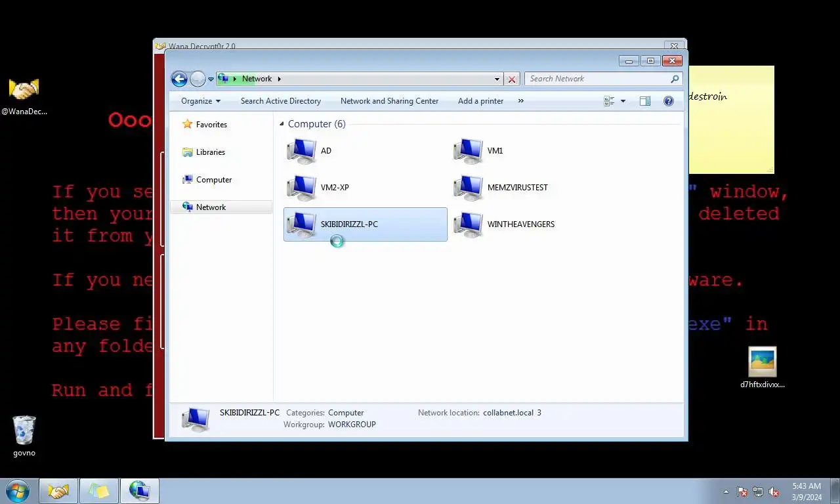This screenshot has width=840, height=504.
Task: Click the yellow sticky note
Action: click(x=731, y=119)
